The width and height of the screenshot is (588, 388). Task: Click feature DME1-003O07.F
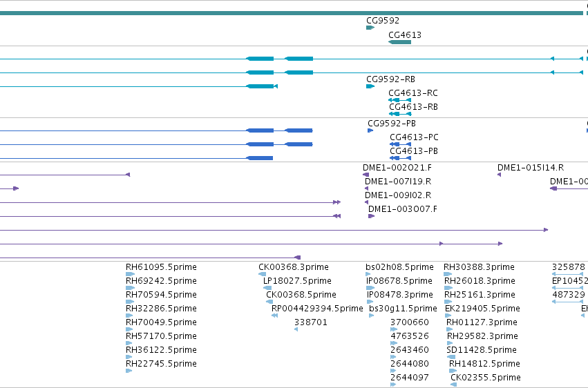tap(402, 209)
